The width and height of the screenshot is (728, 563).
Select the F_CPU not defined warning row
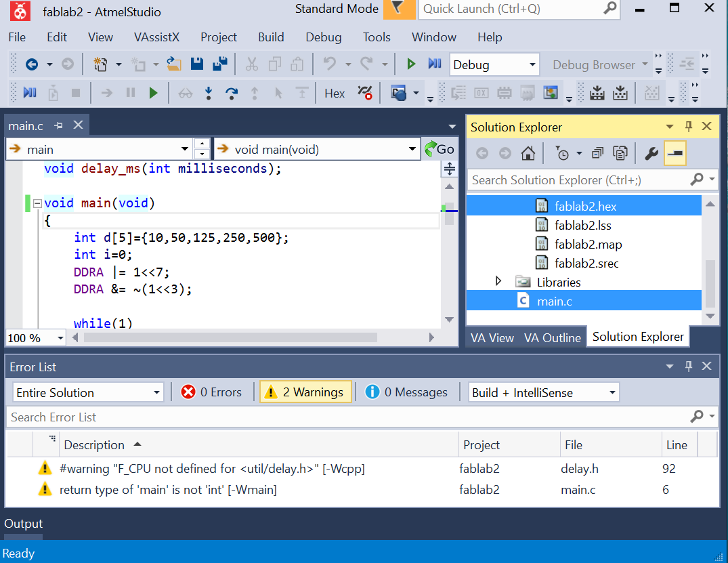tap(362, 468)
